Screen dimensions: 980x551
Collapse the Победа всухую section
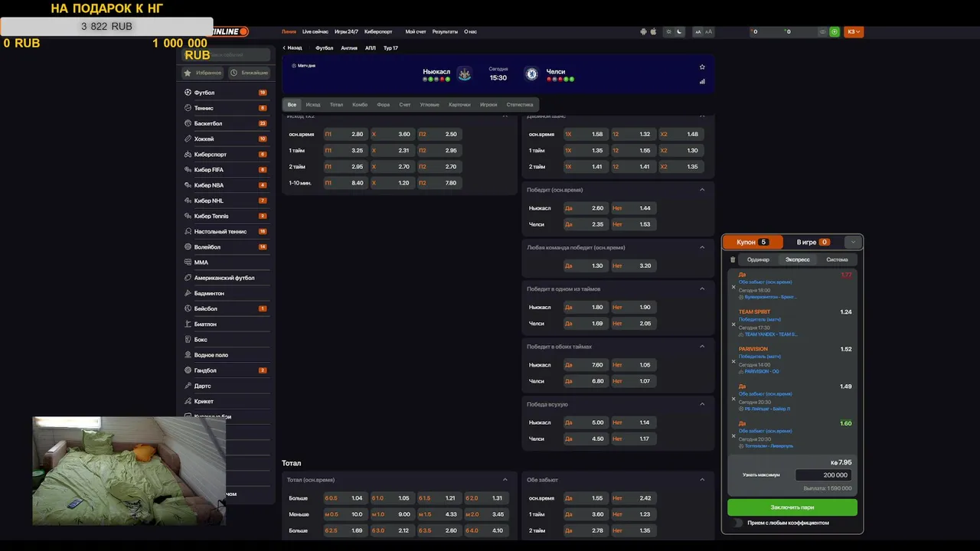point(702,404)
